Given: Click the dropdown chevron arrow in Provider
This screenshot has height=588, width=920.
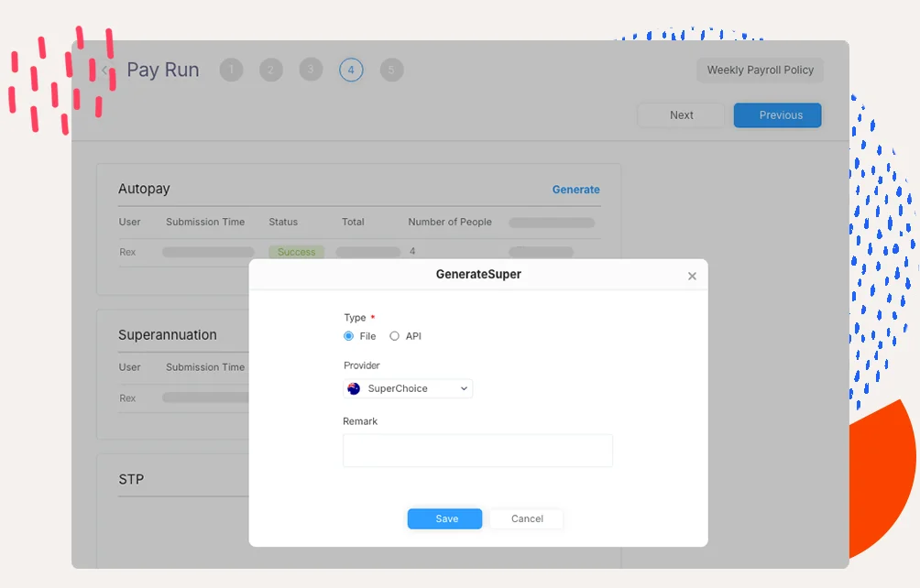Looking at the screenshot, I should click(x=464, y=389).
